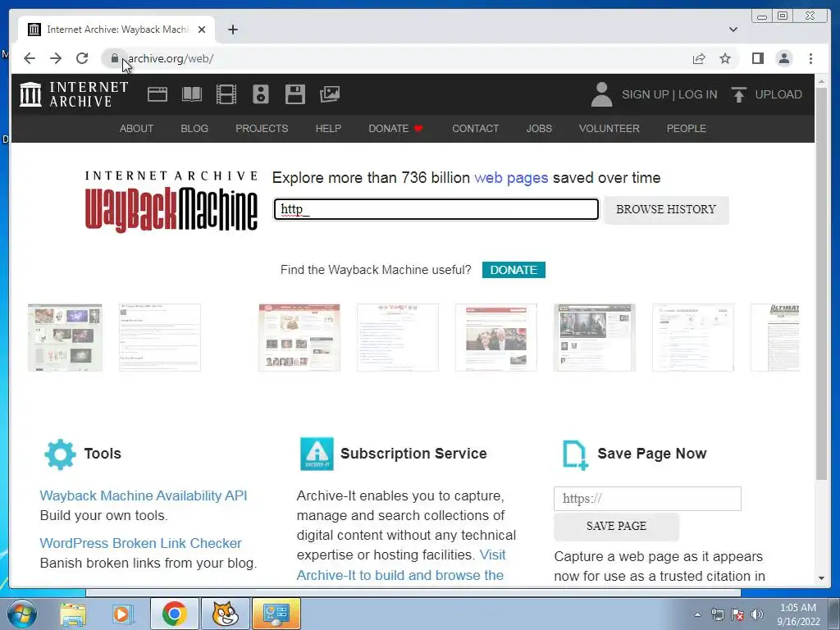Click the taskbar clock and date
This screenshot has height=630, width=840.
[x=798, y=614]
